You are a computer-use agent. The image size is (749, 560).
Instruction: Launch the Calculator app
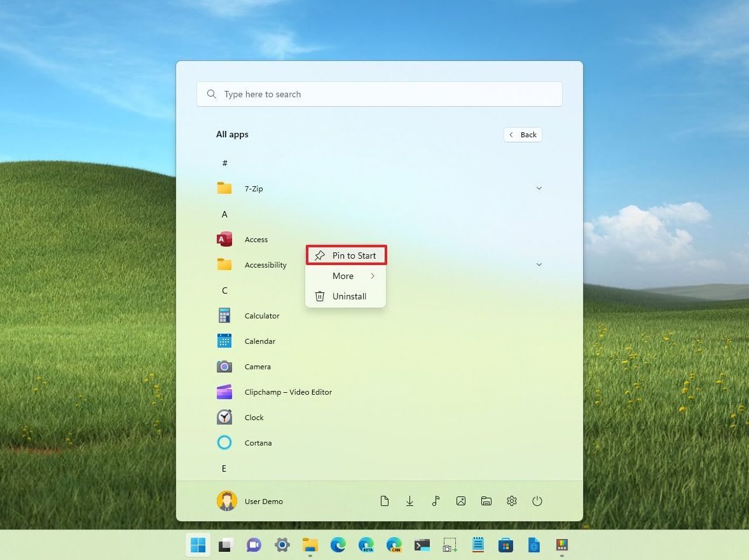coord(262,315)
